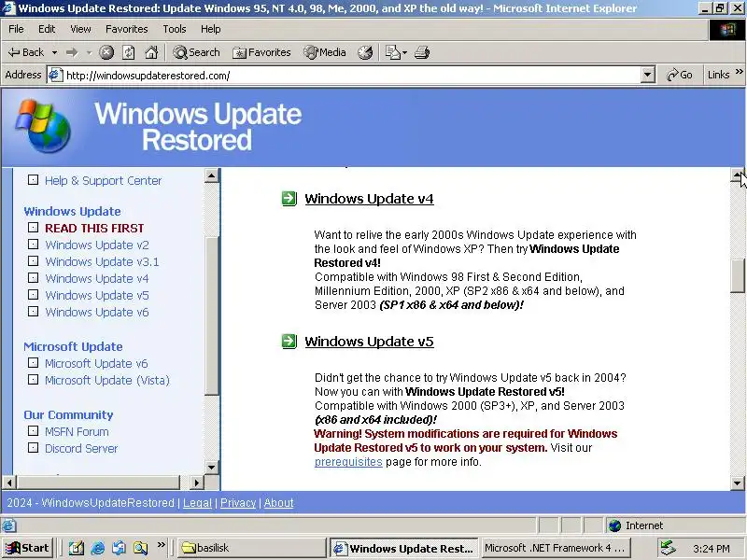
Task: Go to the Home page icon
Action: 151,52
